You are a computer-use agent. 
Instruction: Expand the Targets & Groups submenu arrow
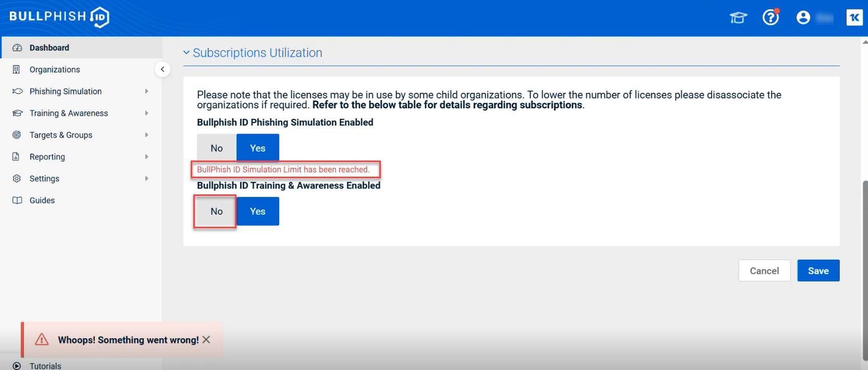pyautogui.click(x=146, y=135)
